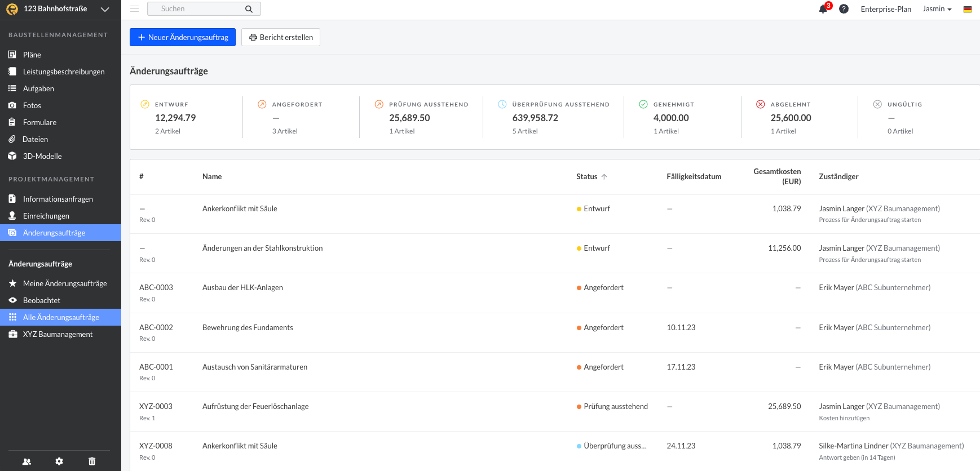Open Aufrüstung der Feuerlöschanlage order
The width and height of the screenshot is (980, 471).
tap(255, 406)
